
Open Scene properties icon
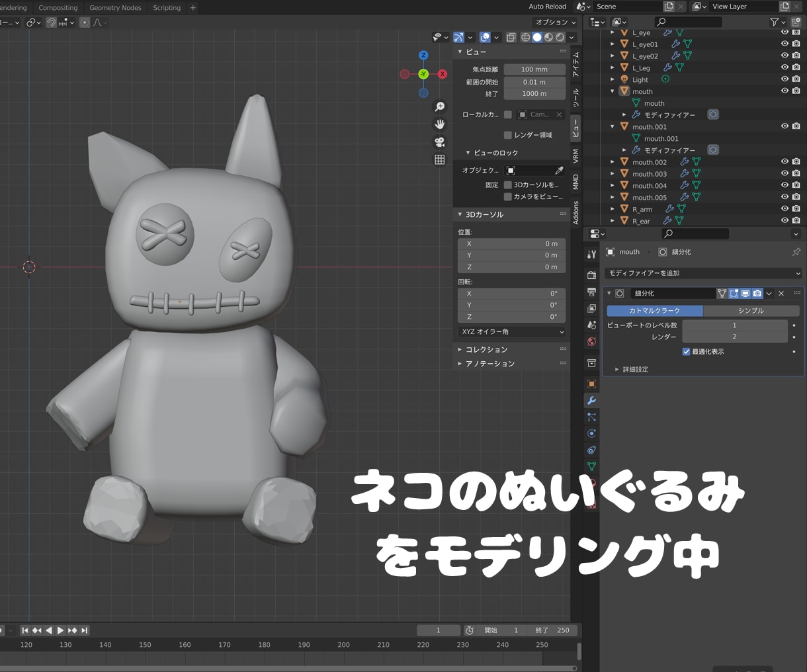591,325
